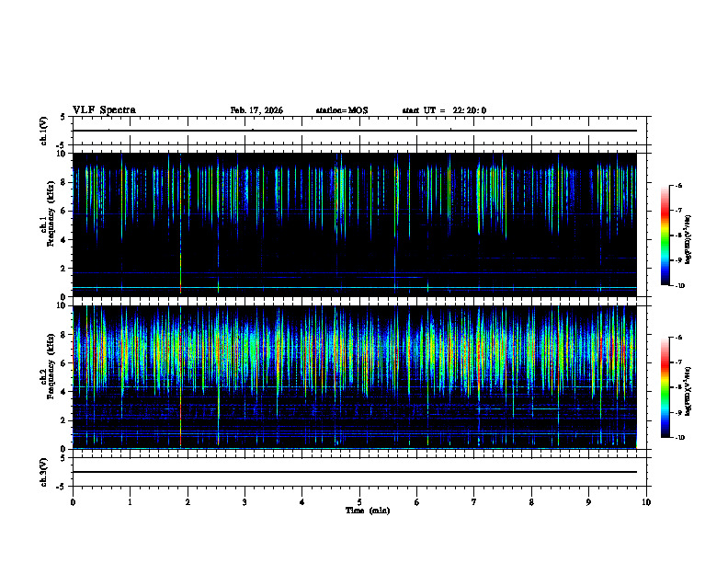Select the "start UT = 22:20:0" text
728x563 pixels.
coord(444,110)
